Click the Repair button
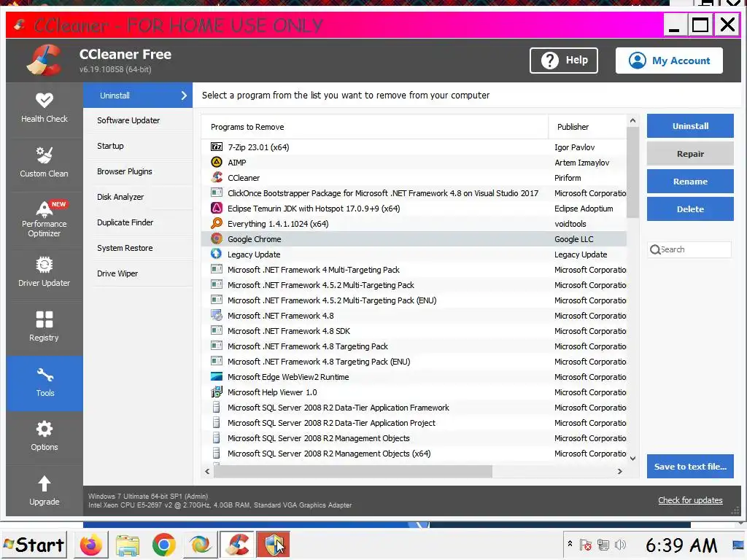 [690, 154]
